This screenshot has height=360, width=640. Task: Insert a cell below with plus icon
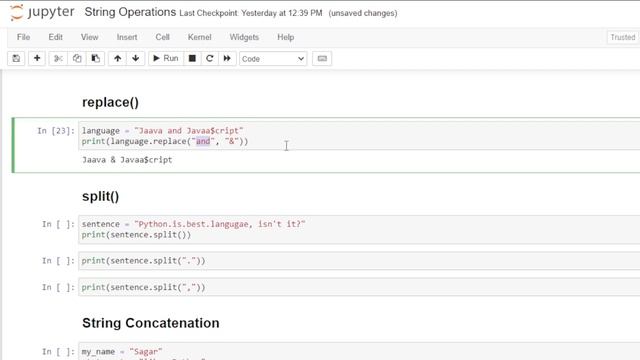pyautogui.click(x=37, y=58)
